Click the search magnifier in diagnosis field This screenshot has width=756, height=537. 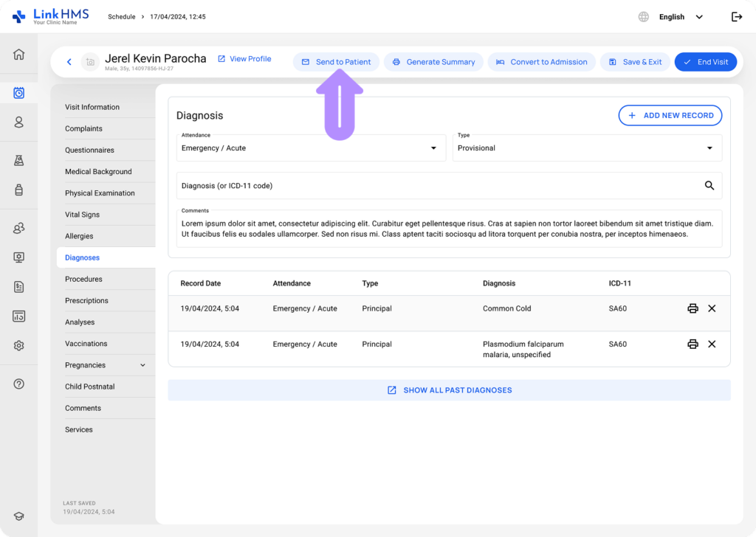(709, 185)
